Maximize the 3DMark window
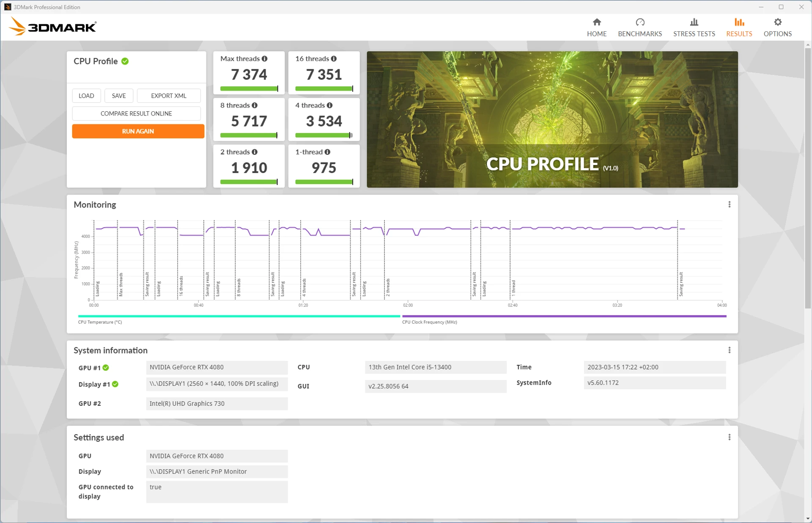Screen dimensions: 812x523 tap(781, 7)
